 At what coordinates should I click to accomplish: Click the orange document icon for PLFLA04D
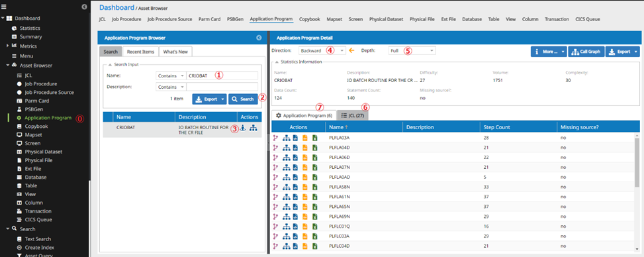pyautogui.click(x=305, y=148)
